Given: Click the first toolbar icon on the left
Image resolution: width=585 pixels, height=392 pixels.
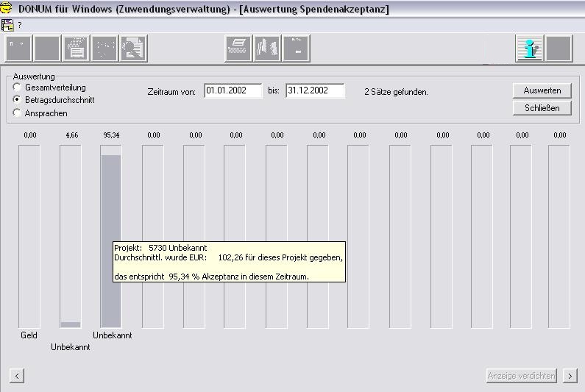Looking at the screenshot, I should click(19, 49).
